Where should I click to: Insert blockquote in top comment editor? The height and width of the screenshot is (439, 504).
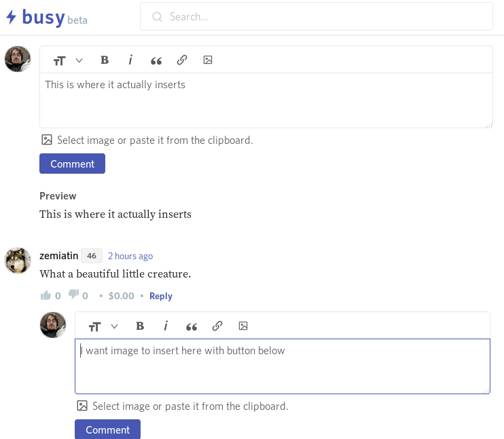pyautogui.click(x=156, y=60)
